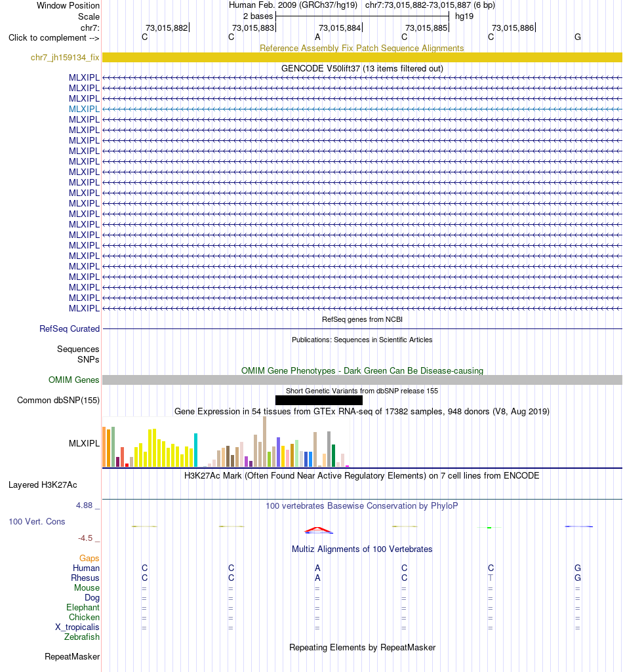Image resolution: width=623 pixels, height=672 pixels.
Task: Click the A base in the complement row
Action: 317,37
